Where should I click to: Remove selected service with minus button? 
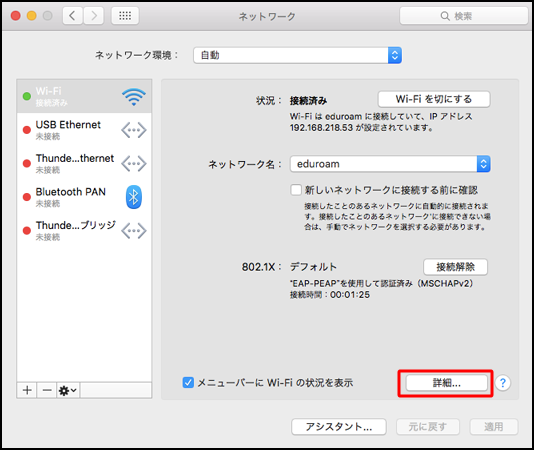point(47,390)
